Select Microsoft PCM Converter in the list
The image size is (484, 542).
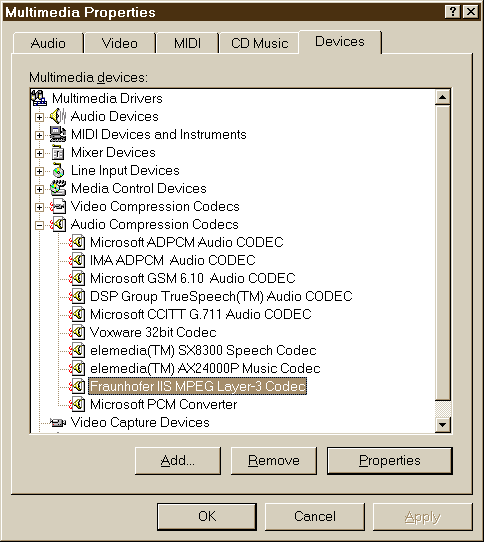(x=164, y=404)
